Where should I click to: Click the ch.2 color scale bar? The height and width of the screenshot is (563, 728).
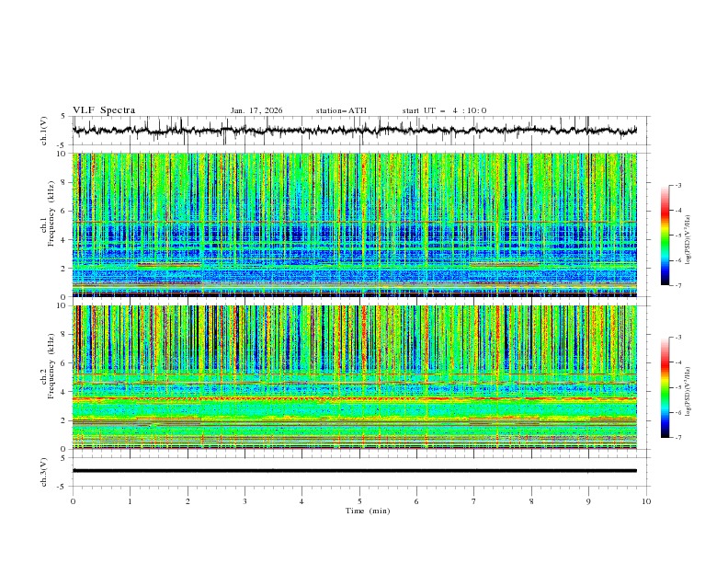point(665,387)
